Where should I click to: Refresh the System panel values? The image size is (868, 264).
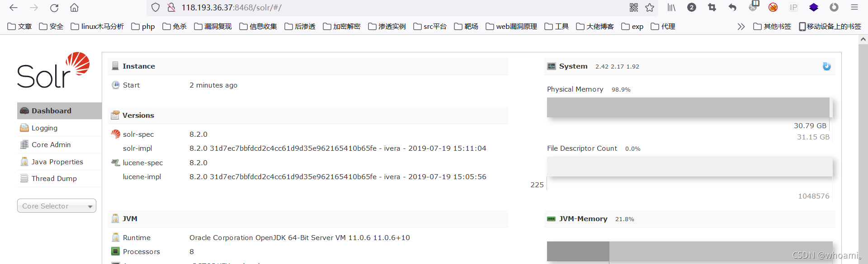(x=827, y=66)
